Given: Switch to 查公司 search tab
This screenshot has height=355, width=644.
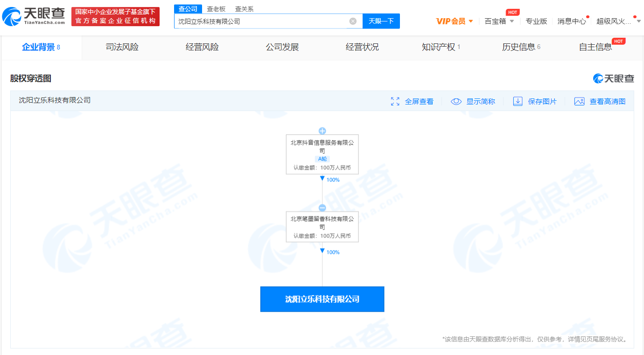Looking at the screenshot, I should (188, 9).
